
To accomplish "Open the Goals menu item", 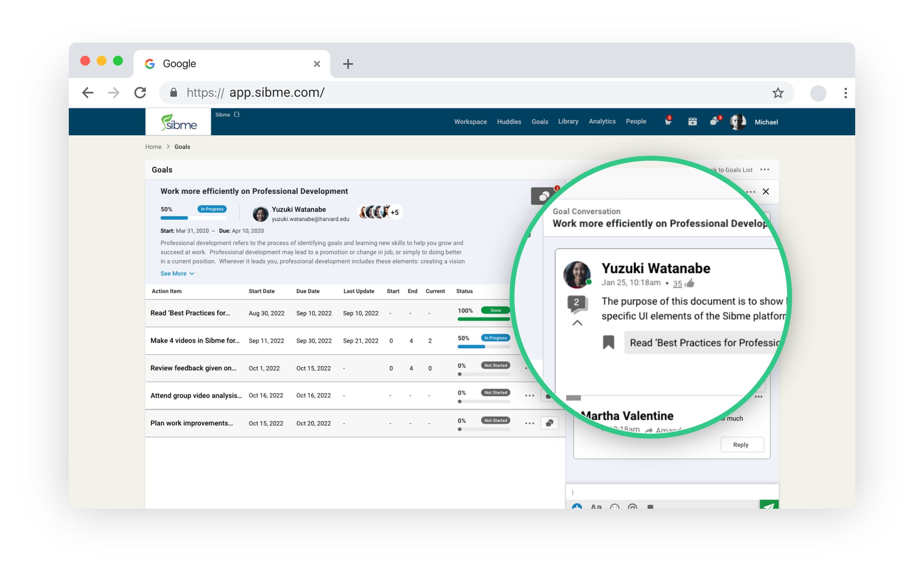I will 539,122.
